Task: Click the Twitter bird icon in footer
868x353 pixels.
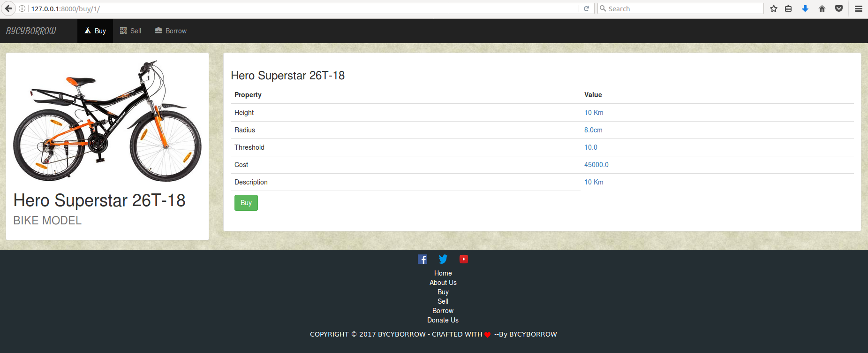Action: pos(443,259)
